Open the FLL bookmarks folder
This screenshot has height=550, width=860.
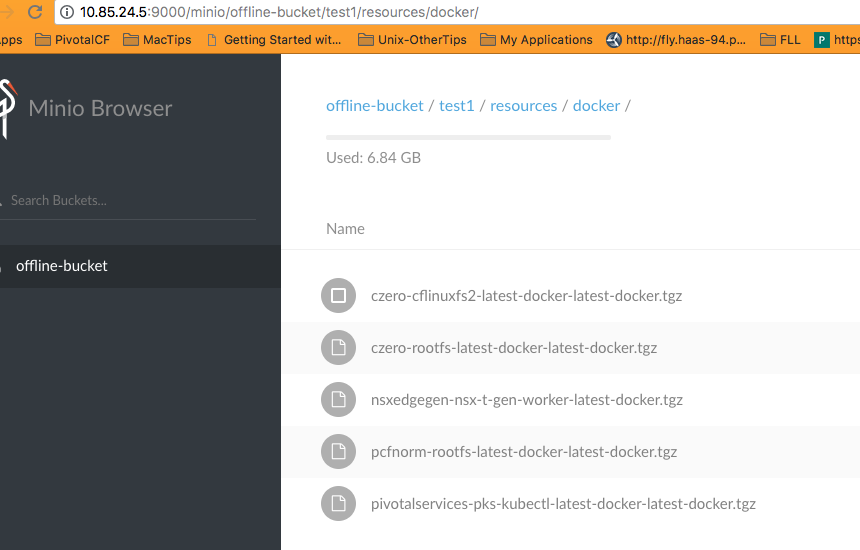click(780, 40)
